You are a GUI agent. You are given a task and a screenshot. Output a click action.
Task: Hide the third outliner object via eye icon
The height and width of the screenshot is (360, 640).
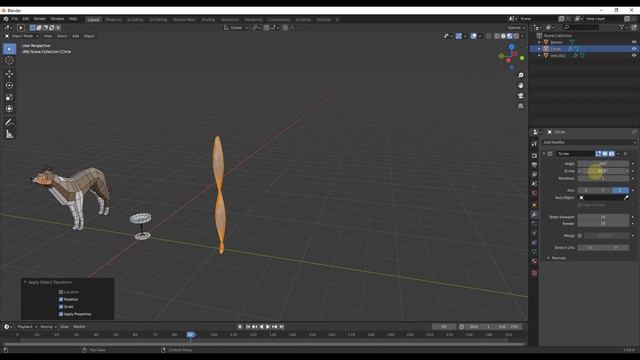(x=634, y=56)
